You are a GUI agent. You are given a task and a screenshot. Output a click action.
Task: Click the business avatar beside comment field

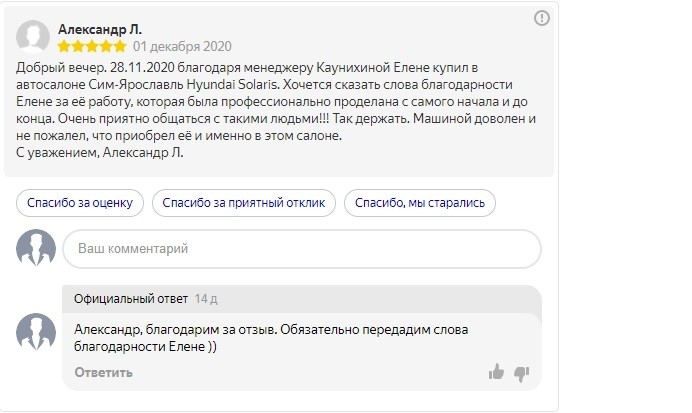click(x=36, y=248)
